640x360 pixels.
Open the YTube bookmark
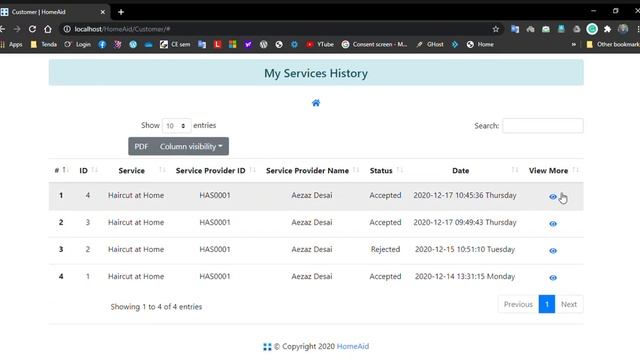click(x=320, y=44)
